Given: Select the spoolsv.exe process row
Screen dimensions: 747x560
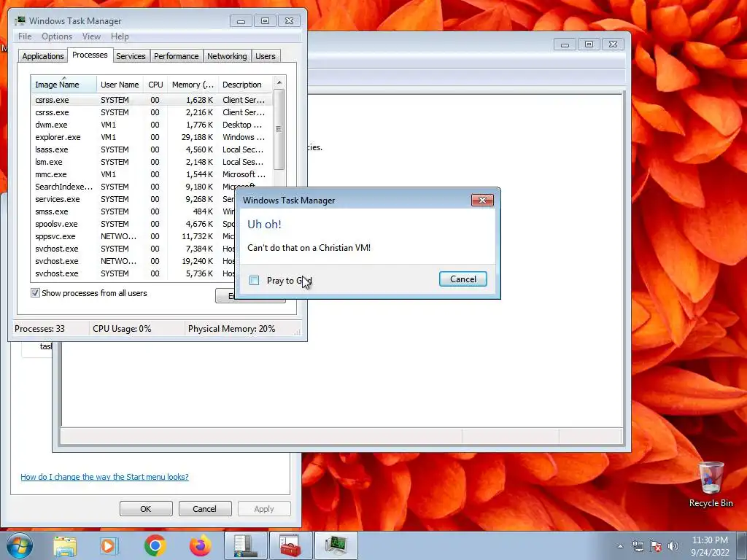Looking at the screenshot, I should [x=133, y=224].
